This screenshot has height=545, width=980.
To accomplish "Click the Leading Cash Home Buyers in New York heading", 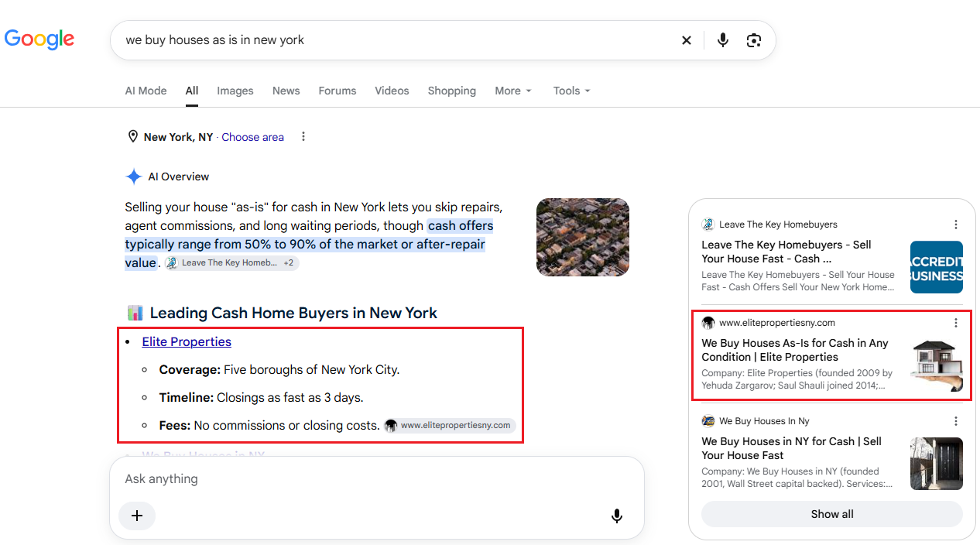I will pyautogui.click(x=293, y=313).
